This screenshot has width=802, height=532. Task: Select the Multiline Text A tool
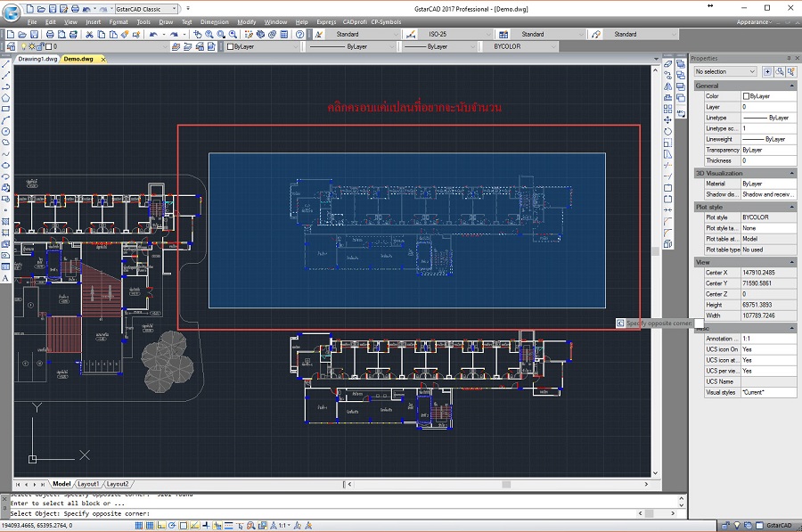point(5,278)
